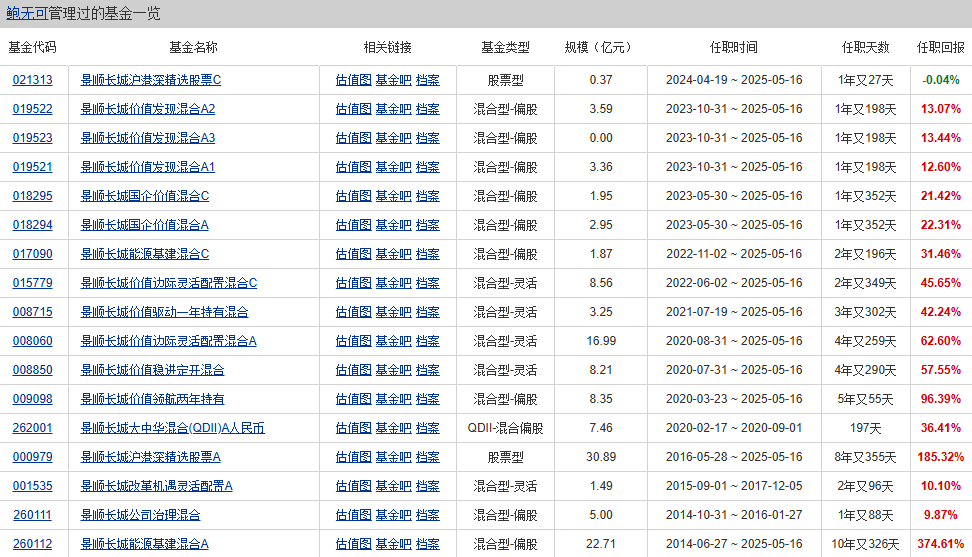Open the 鲍无可 manager link in header
Screen dimensions: 972x557
(27, 14)
